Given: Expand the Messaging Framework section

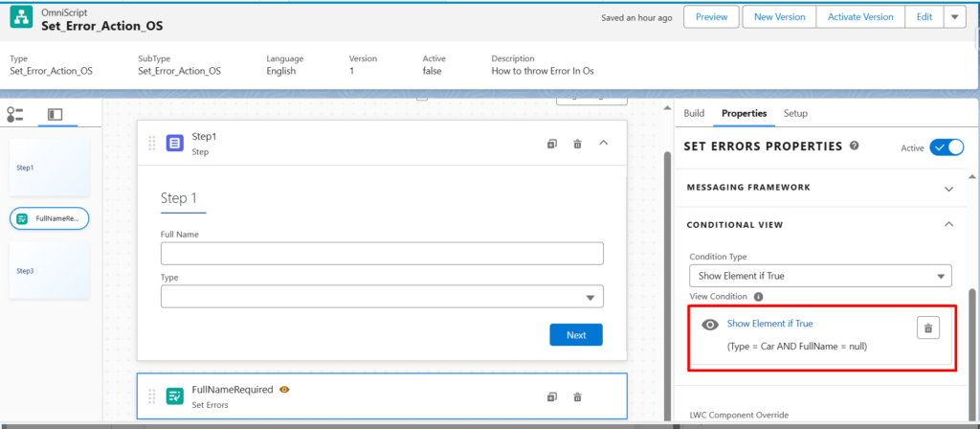Looking at the screenshot, I should point(948,189).
